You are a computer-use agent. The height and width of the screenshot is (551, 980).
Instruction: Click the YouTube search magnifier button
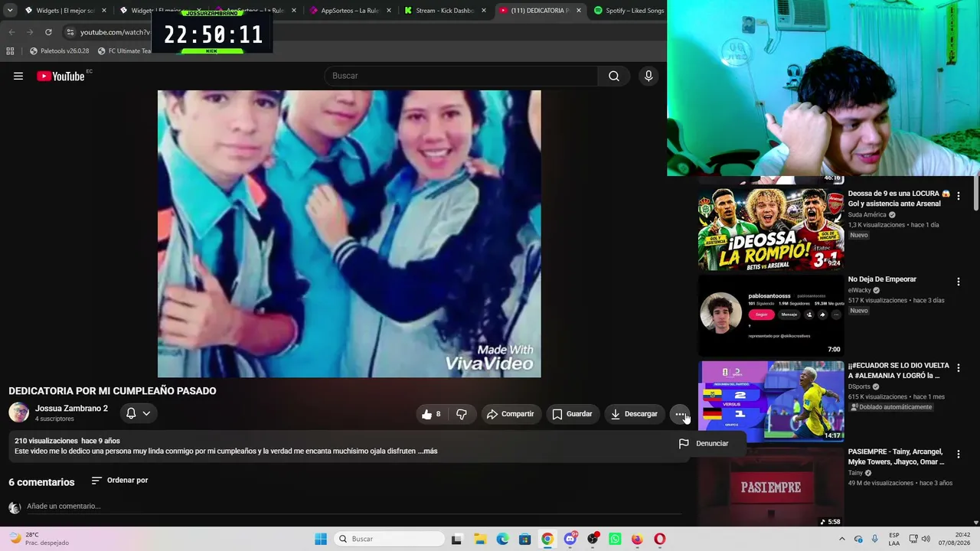614,76
